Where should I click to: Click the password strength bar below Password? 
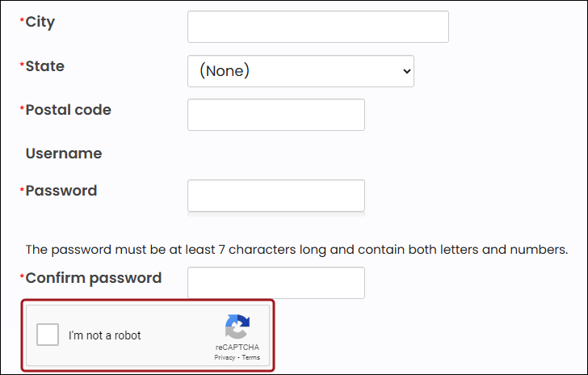(275, 216)
